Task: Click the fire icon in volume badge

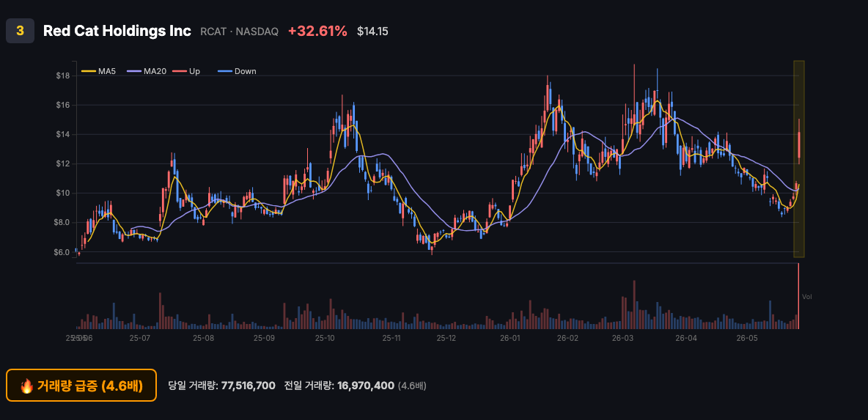Action: [x=26, y=386]
